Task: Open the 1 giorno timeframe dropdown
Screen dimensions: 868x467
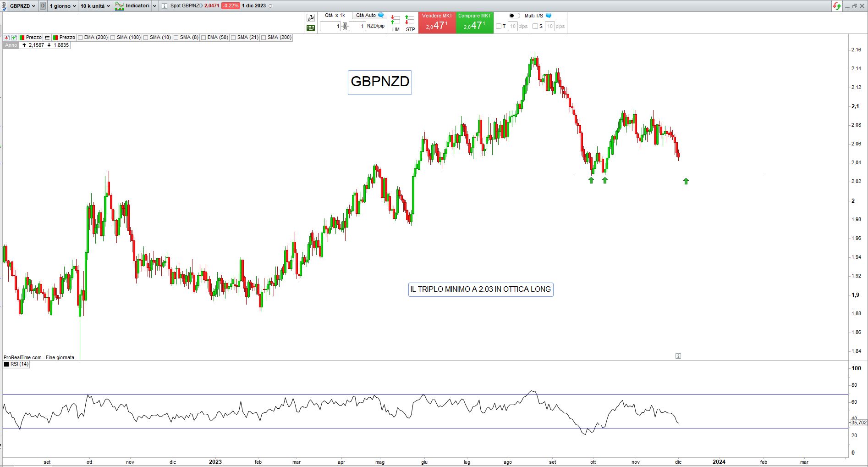Action: click(x=63, y=6)
